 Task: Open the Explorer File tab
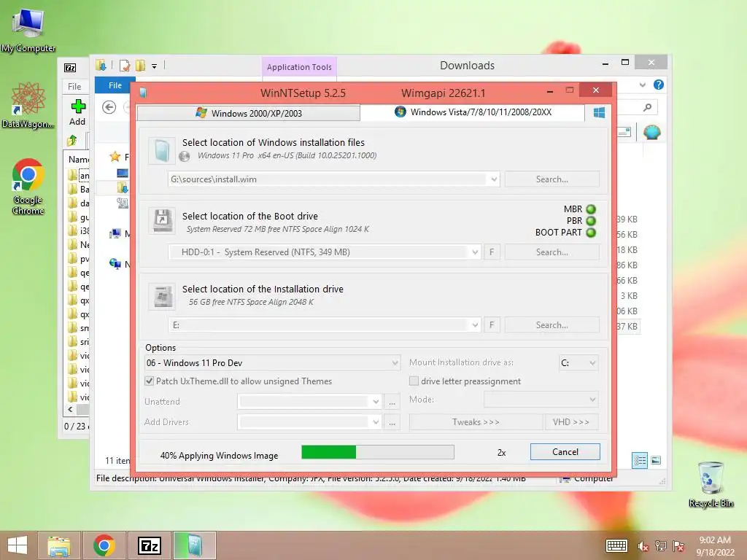pos(115,85)
